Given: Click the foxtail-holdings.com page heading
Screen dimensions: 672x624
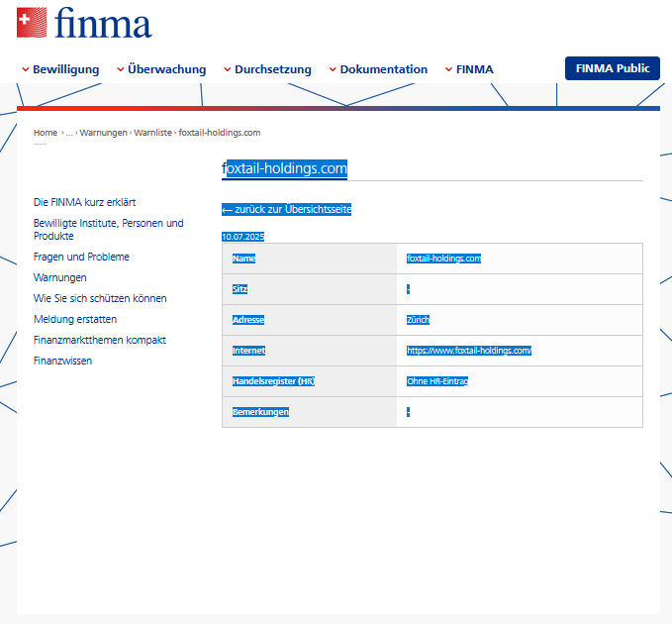Looking at the screenshot, I should coord(285,168).
